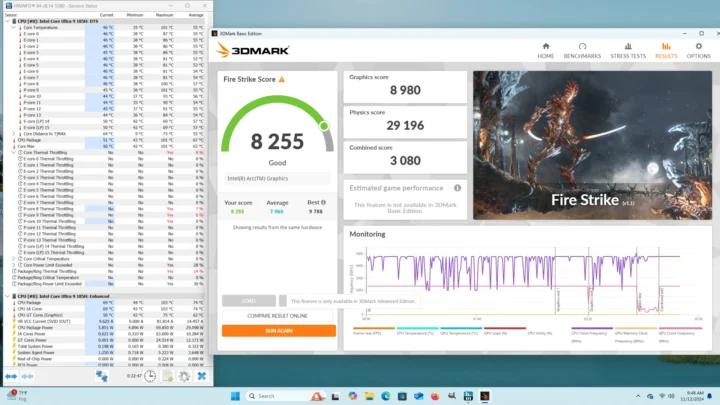
Task: Click the Combined score value 3 080
Action: [x=405, y=161]
